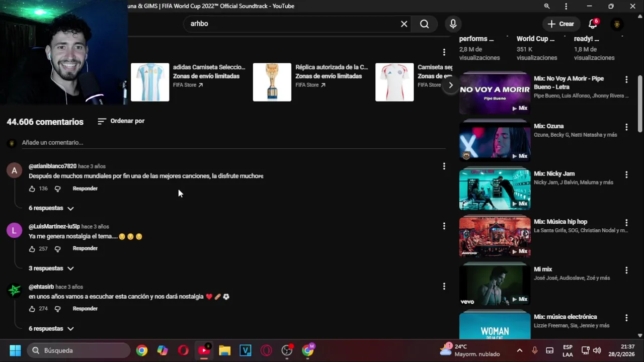The image size is (644, 362).
Task: Open @LuisMartinez-iu5lp username link
Action: (54, 227)
